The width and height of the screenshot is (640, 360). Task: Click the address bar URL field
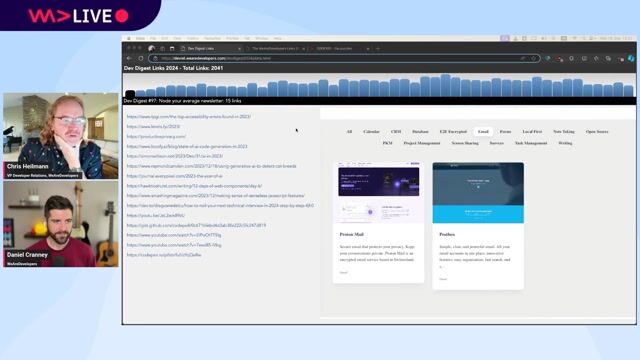[344, 58]
